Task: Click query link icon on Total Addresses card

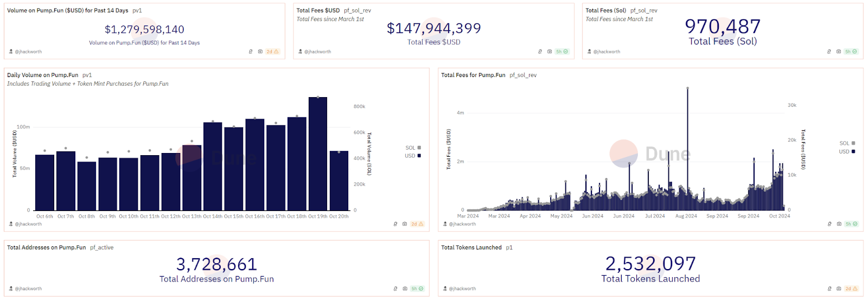Action: coord(395,289)
